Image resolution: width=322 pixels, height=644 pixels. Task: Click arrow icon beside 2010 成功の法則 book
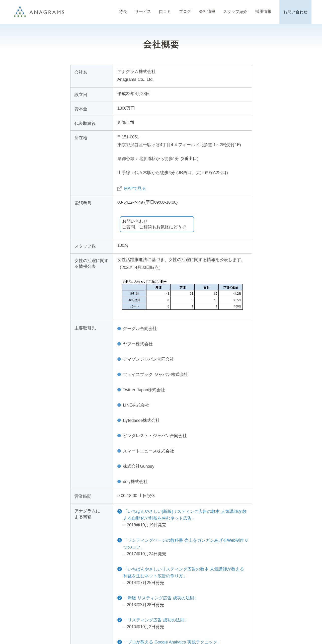click(x=120, y=620)
